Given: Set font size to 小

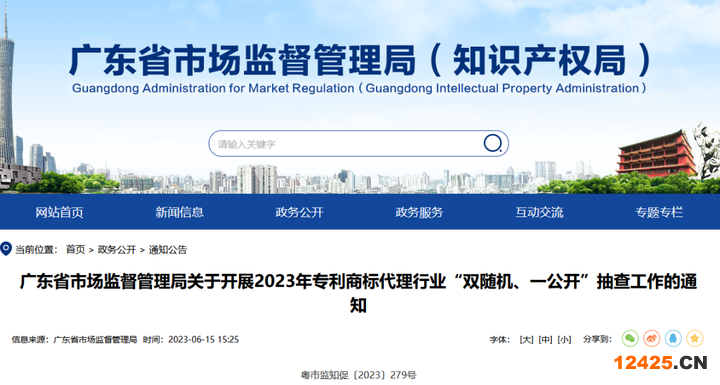Looking at the screenshot, I should click(564, 340).
